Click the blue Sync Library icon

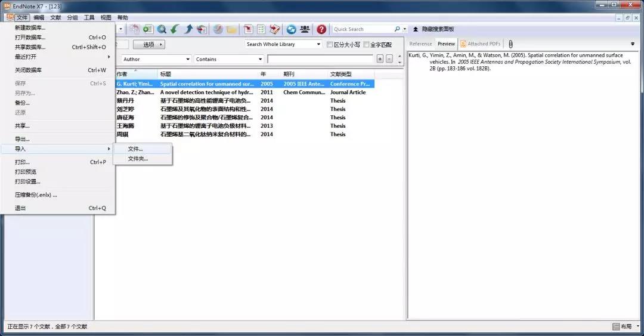coord(291,29)
